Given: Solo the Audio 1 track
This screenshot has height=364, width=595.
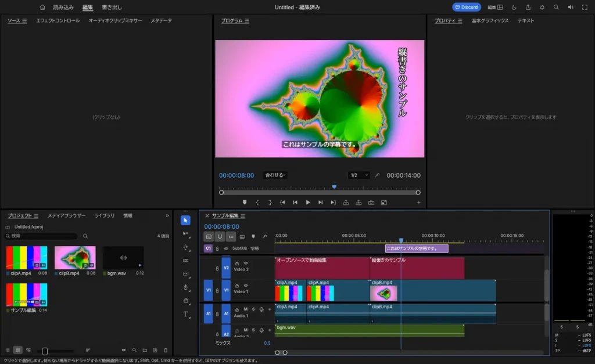Looking at the screenshot, I should click(253, 309).
